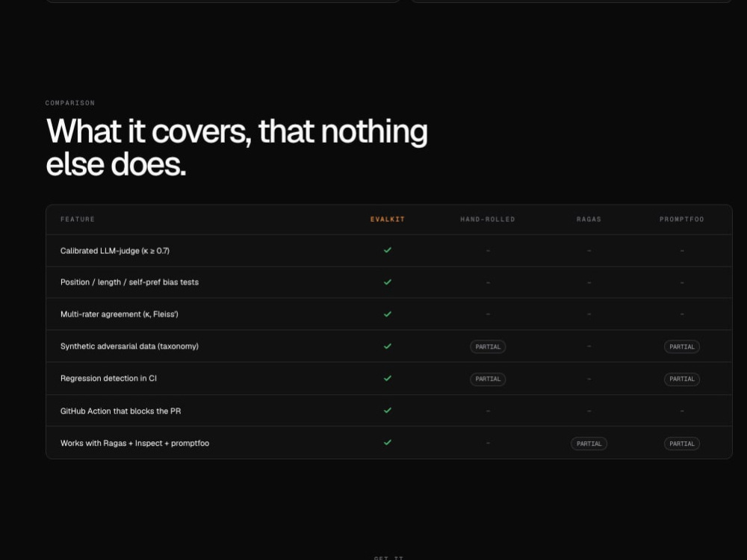This screenshot has width=747, height=560.
Task: Select the FEATURE column header
Action: (x=78, y=219)
